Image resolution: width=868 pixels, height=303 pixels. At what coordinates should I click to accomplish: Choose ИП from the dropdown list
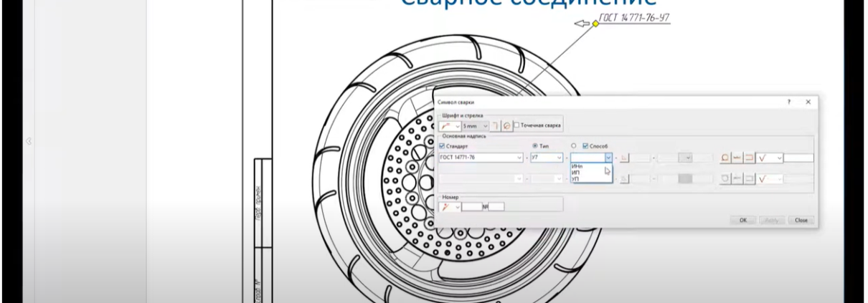coord(576,172)
